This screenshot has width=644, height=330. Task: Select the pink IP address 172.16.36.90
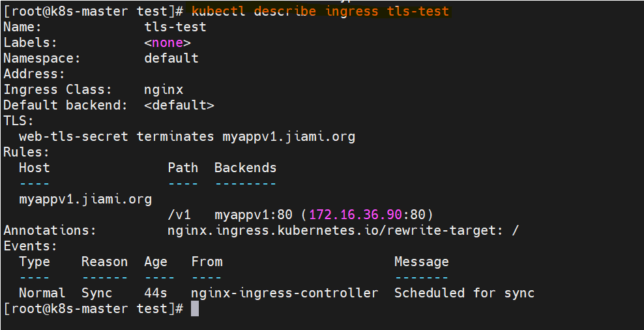pos(356,215)
